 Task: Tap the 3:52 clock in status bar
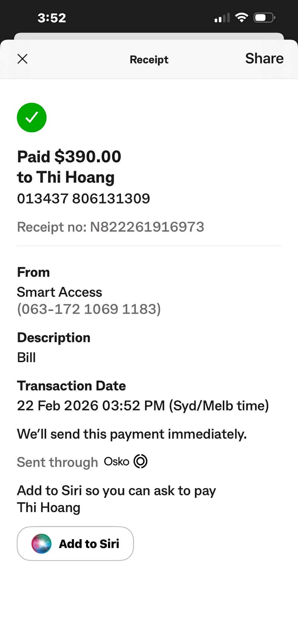point(52,18)
